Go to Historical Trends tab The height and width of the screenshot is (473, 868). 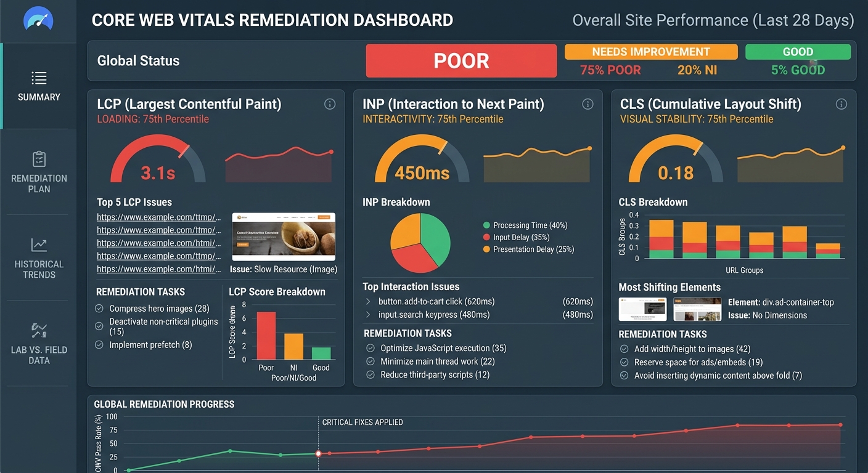[x=39, y=257]
